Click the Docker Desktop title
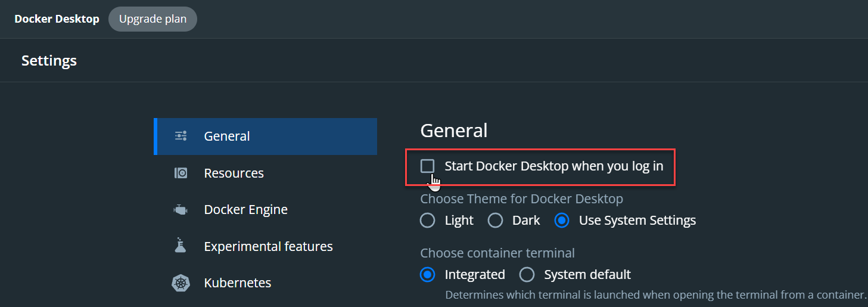 [57, 19]
